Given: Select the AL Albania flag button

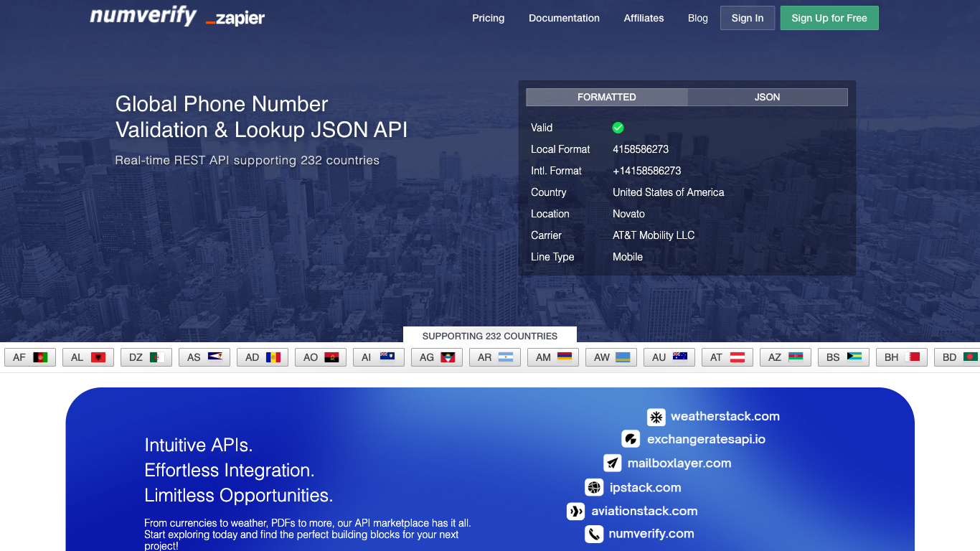Looking at the screenshot, I should [x=88, y=357].
